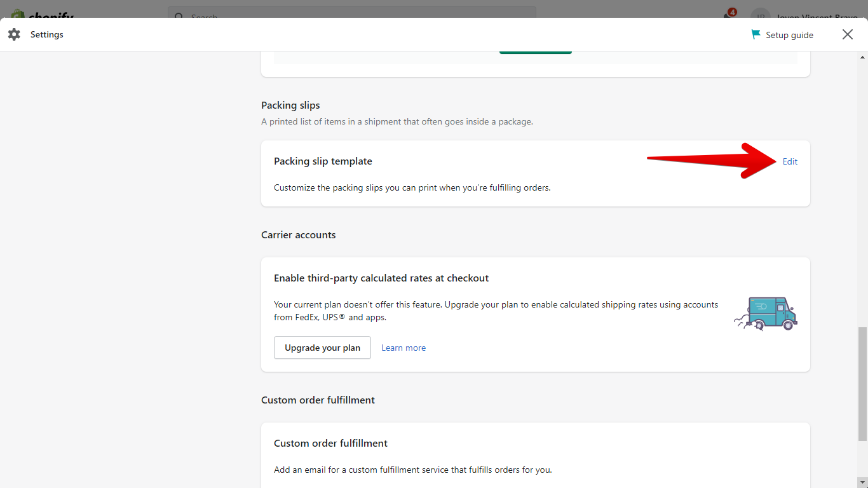868x488 pixels.
Task: Click the Enable third-party calculated rates heading
Action: pyautogui.click(x=381, y=278)
